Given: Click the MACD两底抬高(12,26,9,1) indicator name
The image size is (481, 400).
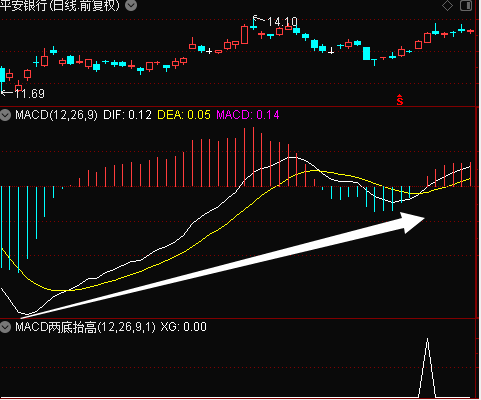Looking at the screenshot, I should (x=85, y=327).
